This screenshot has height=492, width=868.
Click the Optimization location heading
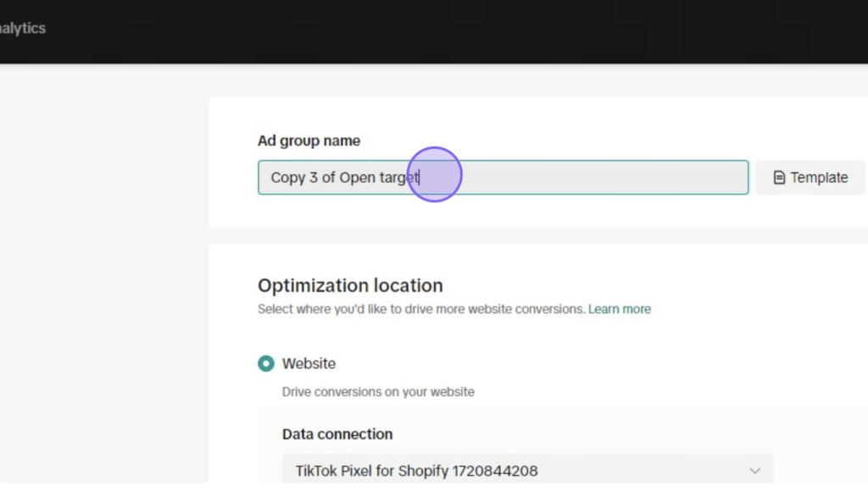click(x=350, y=286)
